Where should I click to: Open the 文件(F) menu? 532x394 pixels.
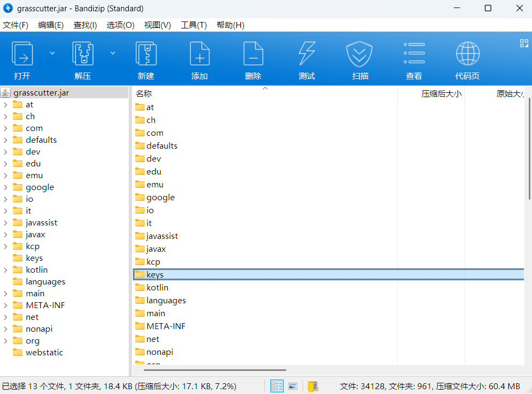pos(16,25)
